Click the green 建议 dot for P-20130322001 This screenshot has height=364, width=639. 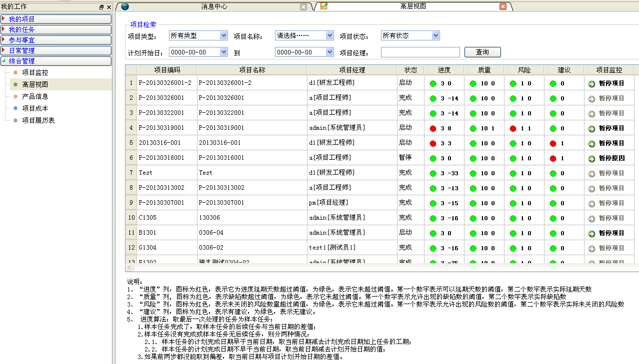[x=553, y=113]
